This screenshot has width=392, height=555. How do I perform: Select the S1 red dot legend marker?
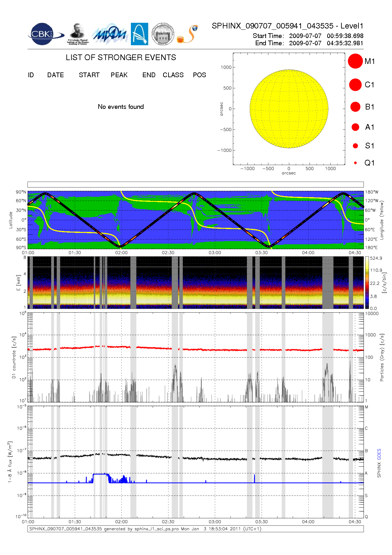(x=355, y=146)
